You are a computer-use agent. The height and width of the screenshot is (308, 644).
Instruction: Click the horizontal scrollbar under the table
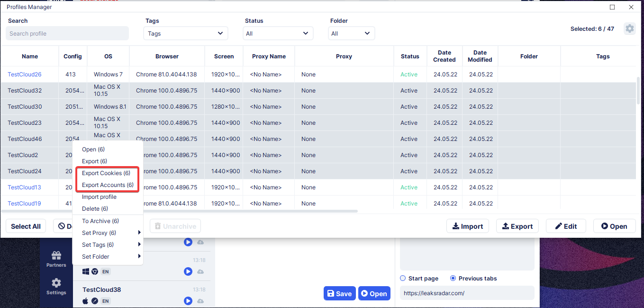pyautogui.click(x=180, y=211)
